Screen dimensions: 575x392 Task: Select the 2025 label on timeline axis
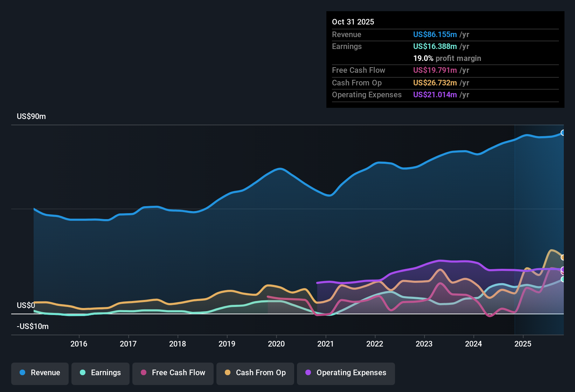coord(523,344)
